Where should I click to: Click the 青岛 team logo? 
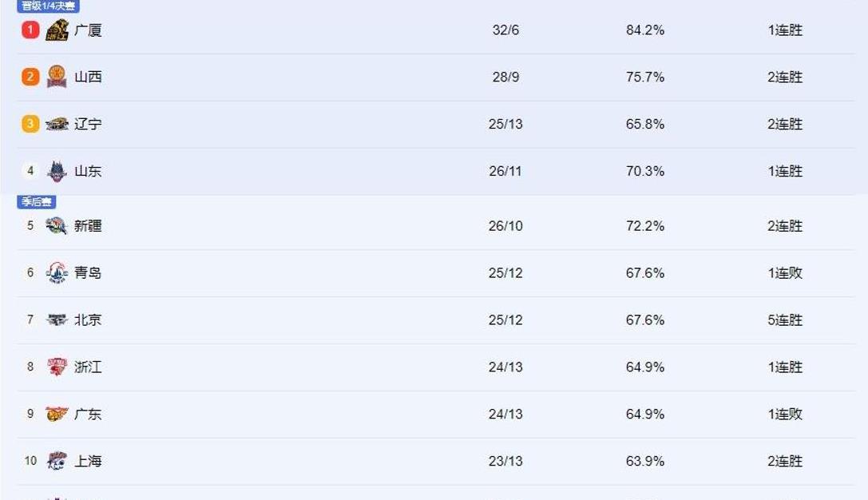(x=57, y=273)
